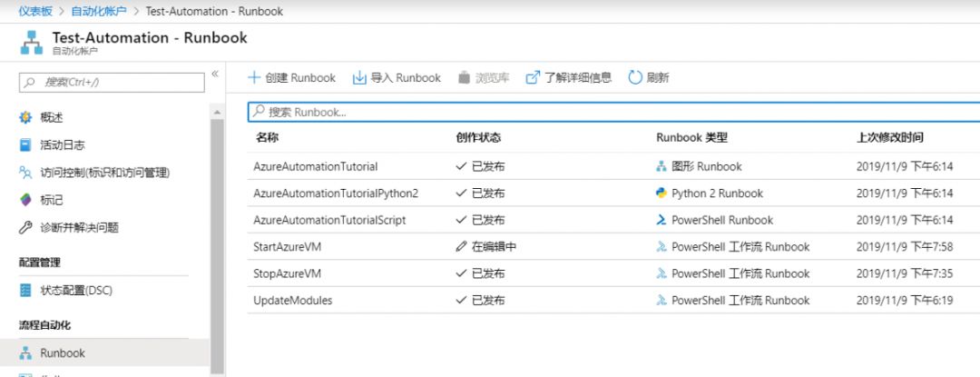Click the Python 2 Runbook icon
The width and height of the screenshot is (980, 377).
pos(661,193)
